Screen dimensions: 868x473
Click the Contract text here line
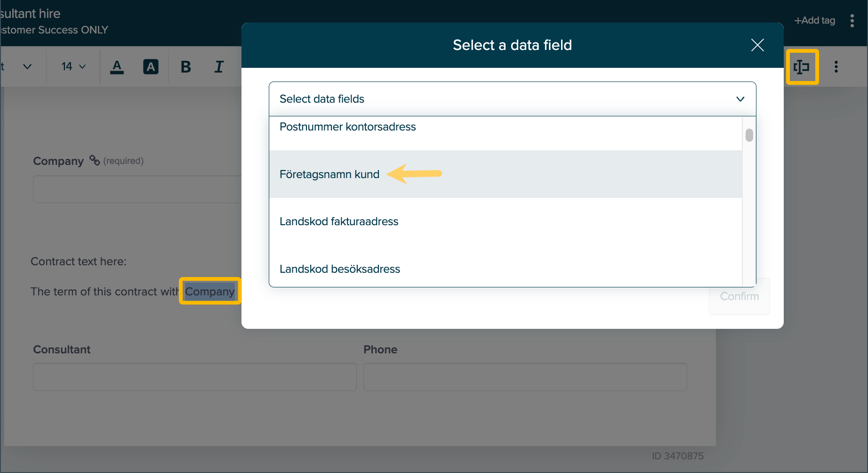point(79,261)
